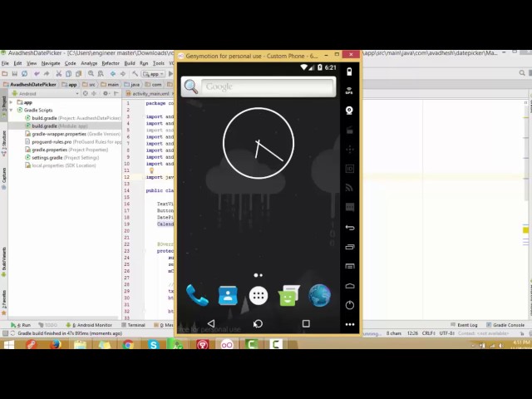Open the Genymotion more options dots
Image resolution: width=532 pixels, height=399 pixels.
(x=350, y=325)
